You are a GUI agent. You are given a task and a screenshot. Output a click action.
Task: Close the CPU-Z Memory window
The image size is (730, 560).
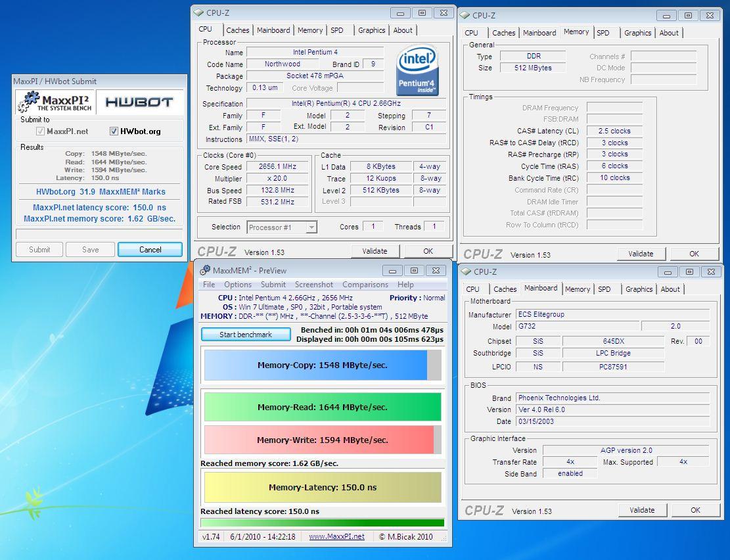(710, 15)
